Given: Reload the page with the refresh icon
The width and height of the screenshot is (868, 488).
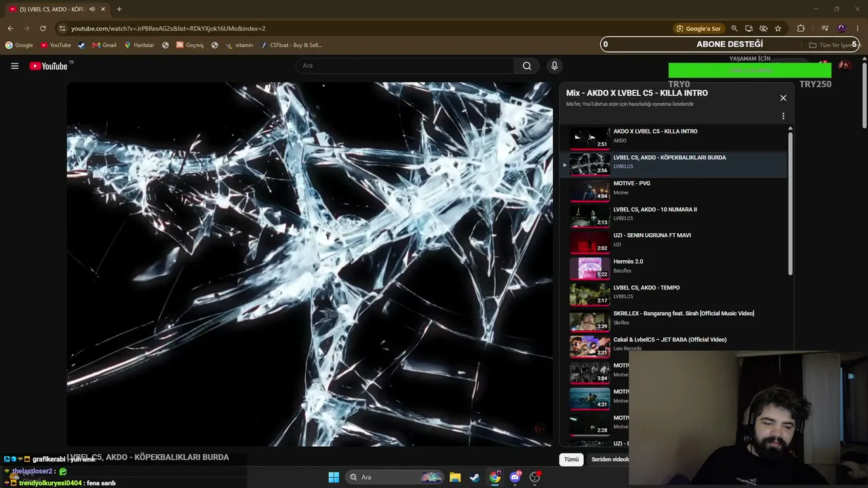Looking at the screenshot, I should click(x=43, y=28).
